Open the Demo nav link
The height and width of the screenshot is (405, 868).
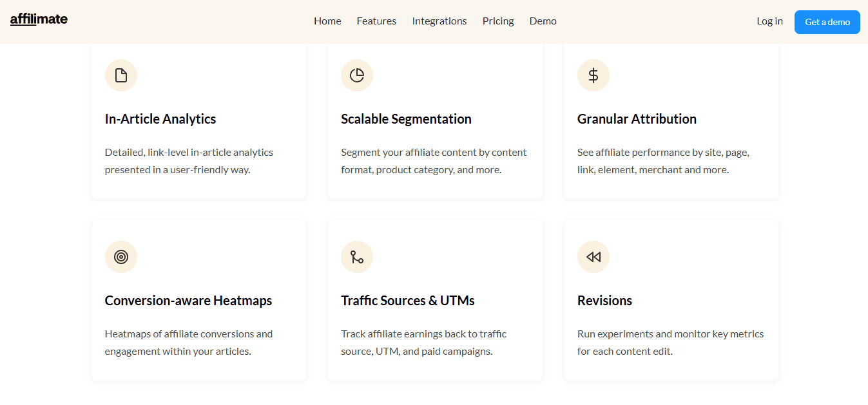click(543, 21)
